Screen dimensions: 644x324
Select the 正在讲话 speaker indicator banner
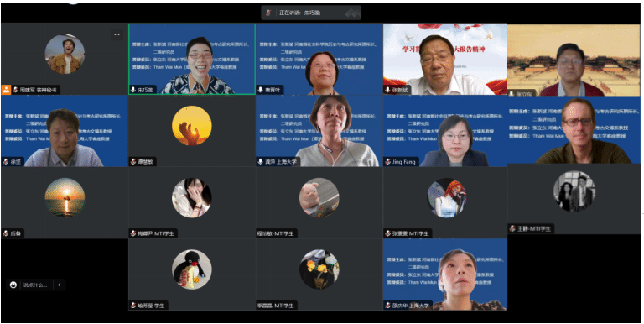tap(311, 13)
